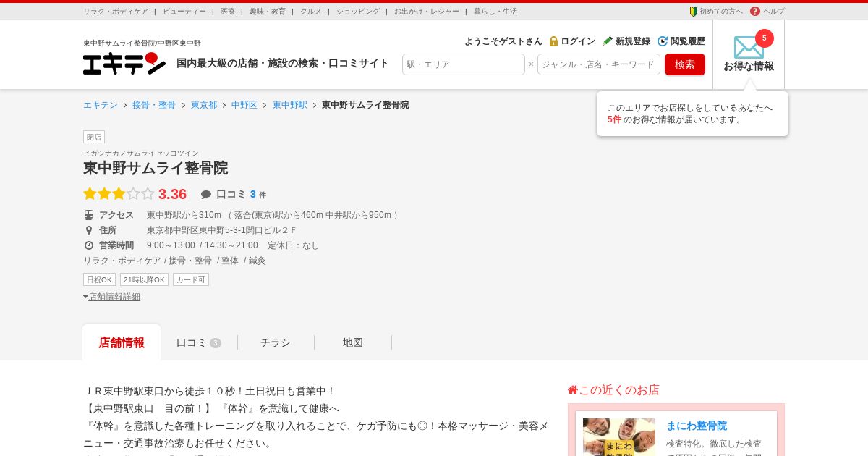The width and height of the screenshot is (868, 456).
Task: Open the 地図 map tab
Action: click(x=353, y=342)
